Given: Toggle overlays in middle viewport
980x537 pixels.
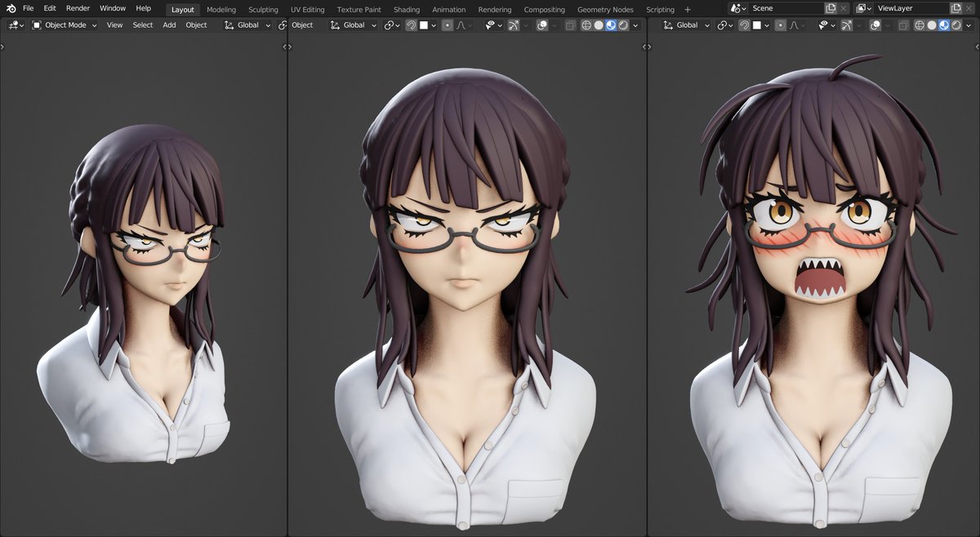Looking at the screenshot, I should pos(542,25).
